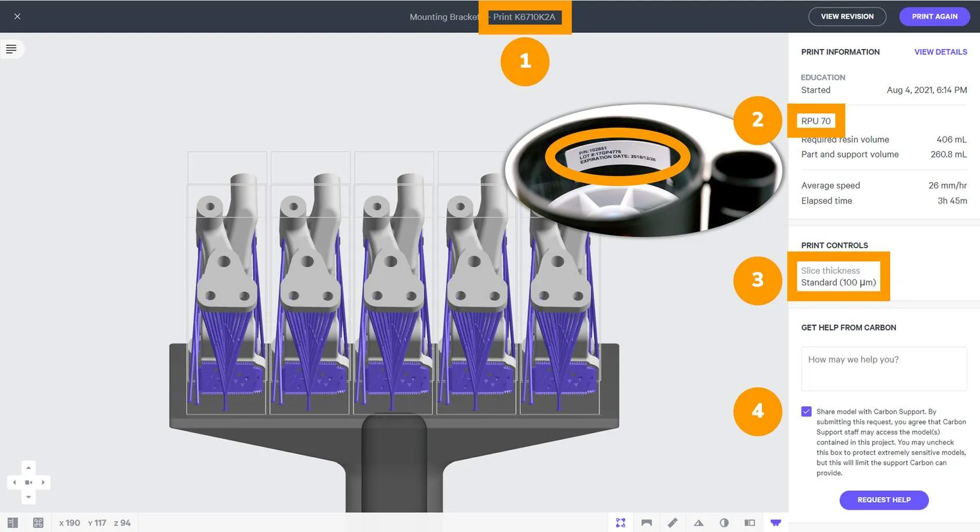Rotate view up with the top arrow
980x532 pixels.
tap(29, 468)
